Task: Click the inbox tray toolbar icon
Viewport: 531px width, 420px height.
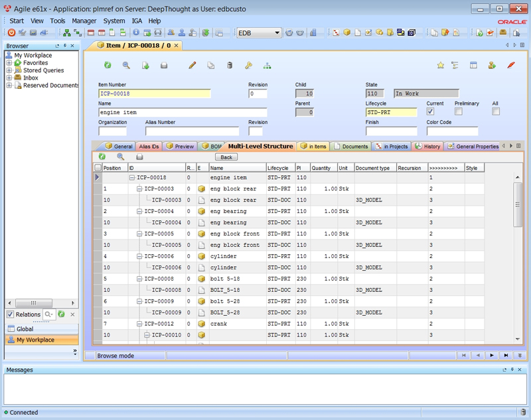Action: tap(503, 33)
